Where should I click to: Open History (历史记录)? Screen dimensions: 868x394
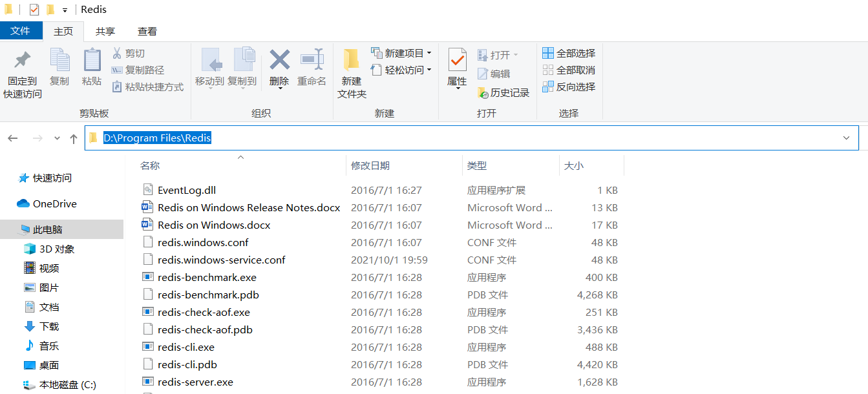tap(503, 92)
